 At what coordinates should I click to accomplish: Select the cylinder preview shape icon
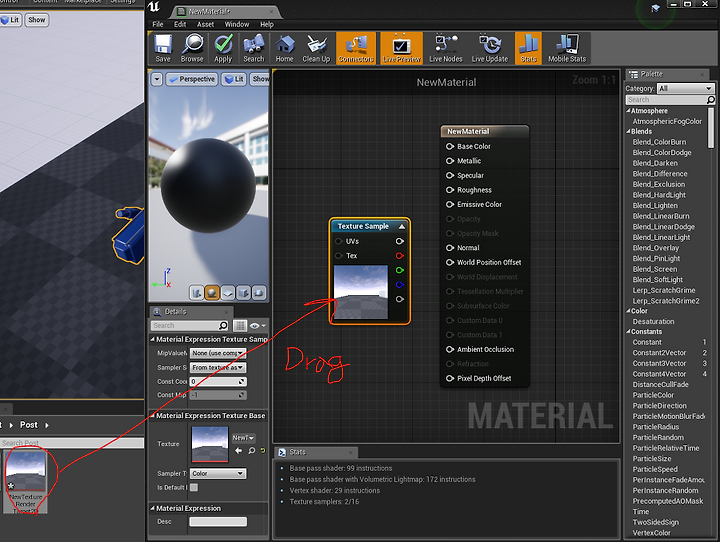[x=197, y=293]
